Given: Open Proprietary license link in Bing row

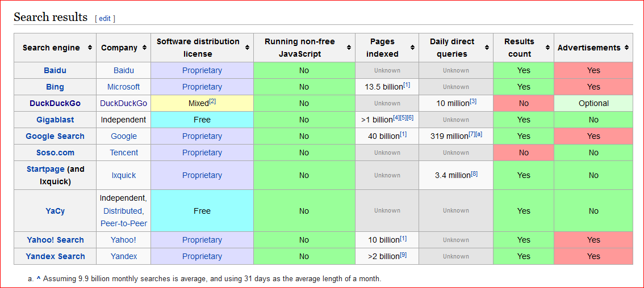Looking at the screenshot, I should tap(202, 87).
